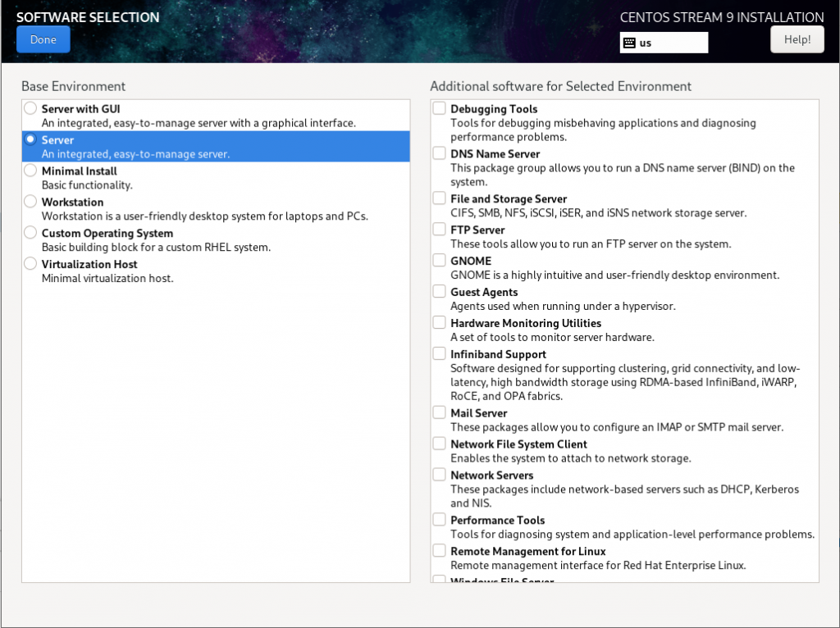Select Workstation base environment radio
This screenshot has height=628, width=840.
30,202
